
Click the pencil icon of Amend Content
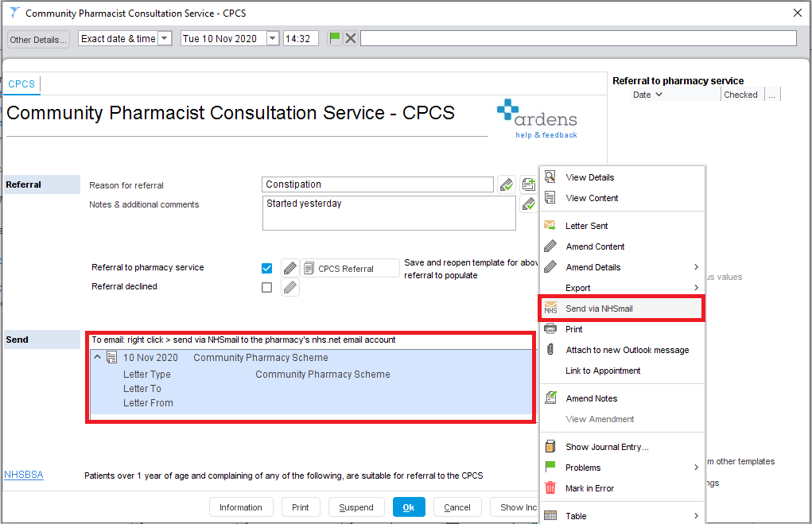(550, 246)
